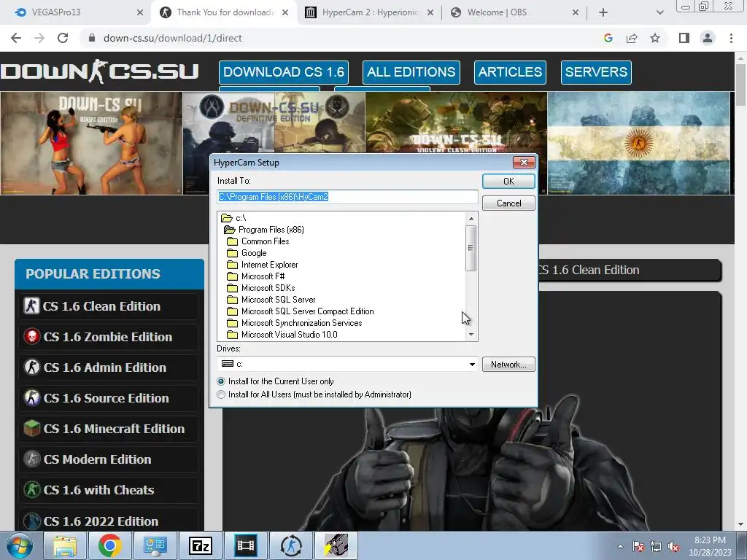Click OK in HyperCam Setup
This screenshot has width=747, height=560.
[508, 182]
